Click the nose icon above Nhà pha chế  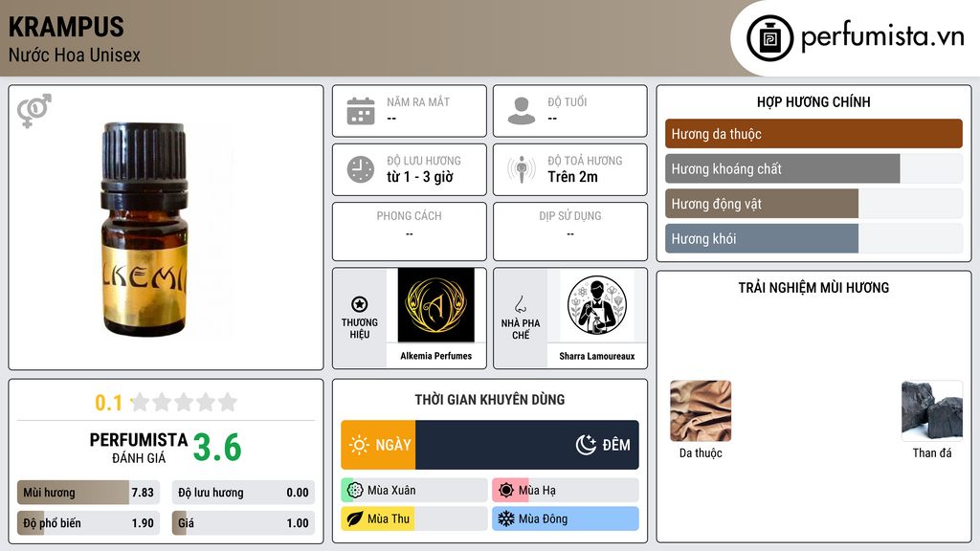click(520, 304)
